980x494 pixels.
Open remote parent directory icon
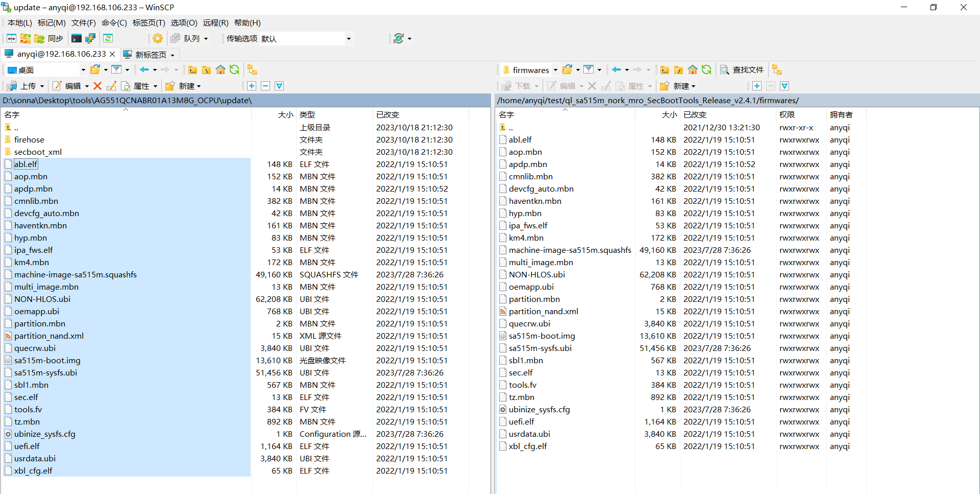coord(665,70)
